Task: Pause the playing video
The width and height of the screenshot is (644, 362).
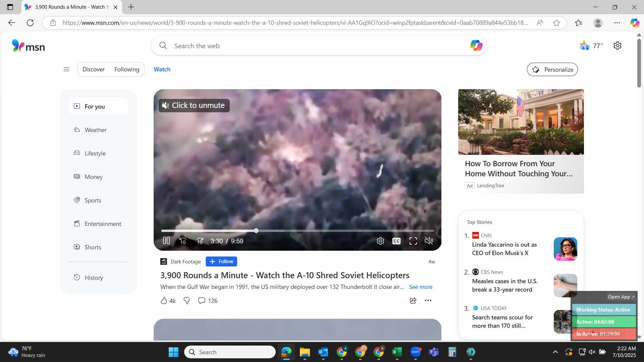Action: pyautogui.click(x=166, y=241)
